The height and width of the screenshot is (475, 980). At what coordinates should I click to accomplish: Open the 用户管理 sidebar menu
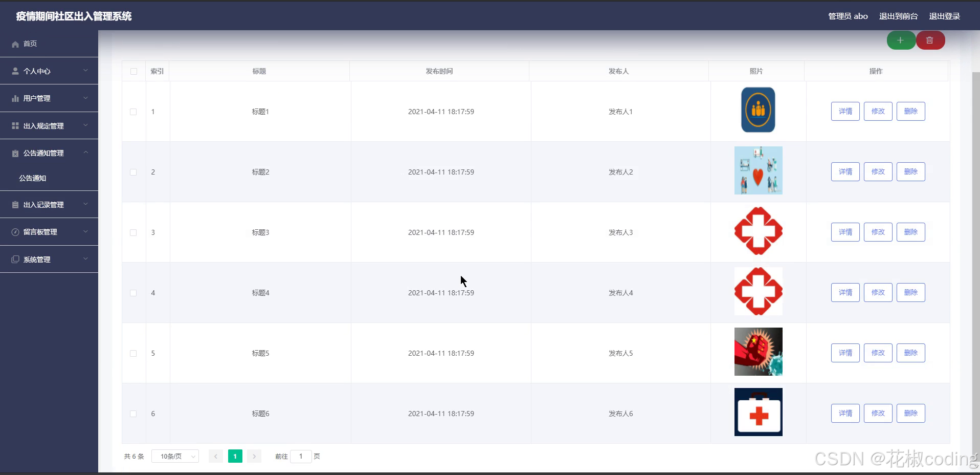point(49,98)
